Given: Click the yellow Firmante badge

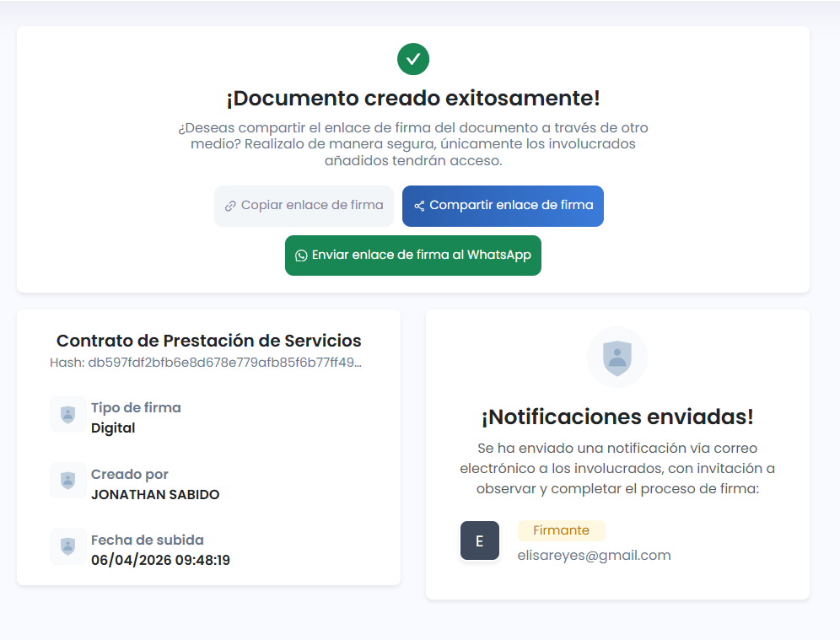Looking at the screenshot, I should coord(561,530).
